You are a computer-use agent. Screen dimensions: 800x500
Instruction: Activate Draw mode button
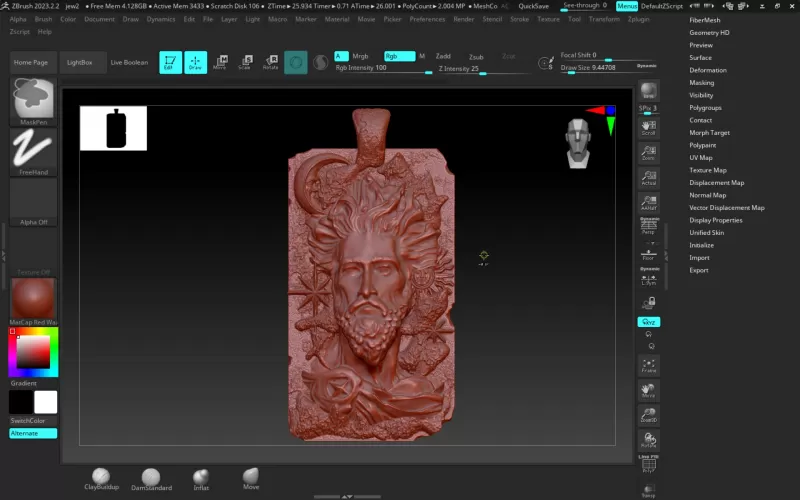[195, 62]
